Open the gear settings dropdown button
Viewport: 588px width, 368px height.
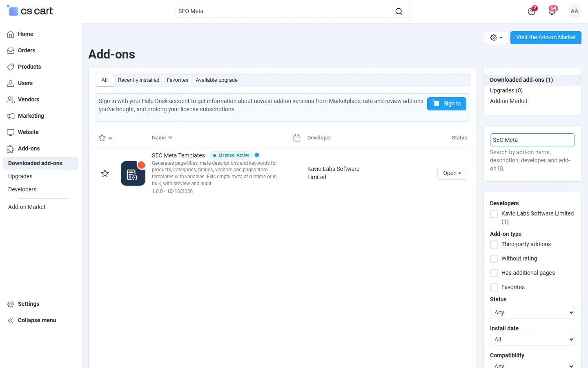pos(496,38)
